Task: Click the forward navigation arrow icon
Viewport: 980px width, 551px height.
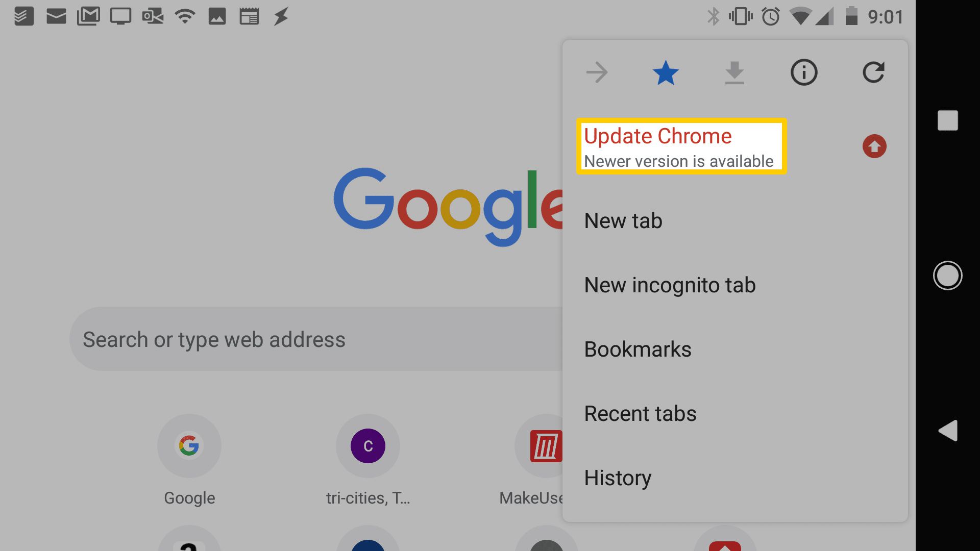Action: pos(596,72)
